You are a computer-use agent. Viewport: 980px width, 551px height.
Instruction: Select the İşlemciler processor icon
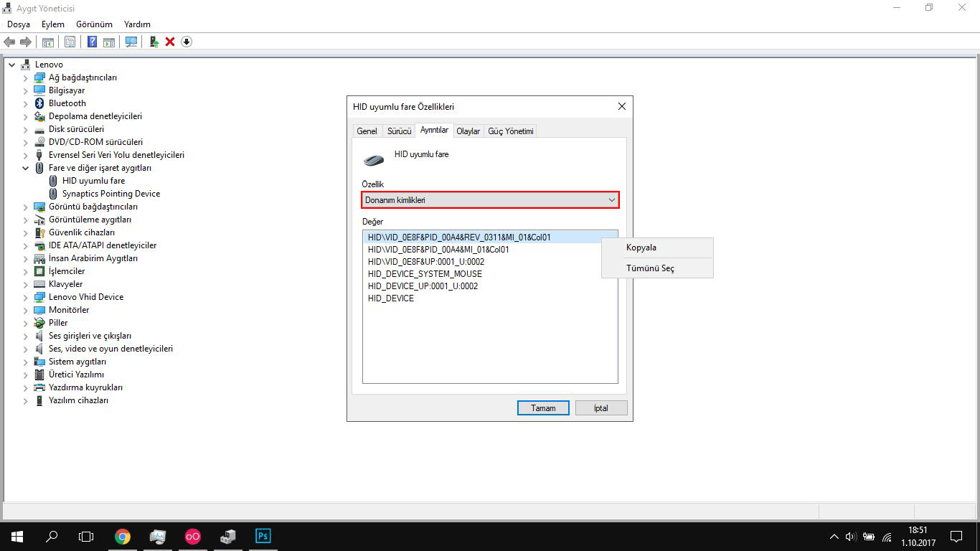[x=39, y=271]
